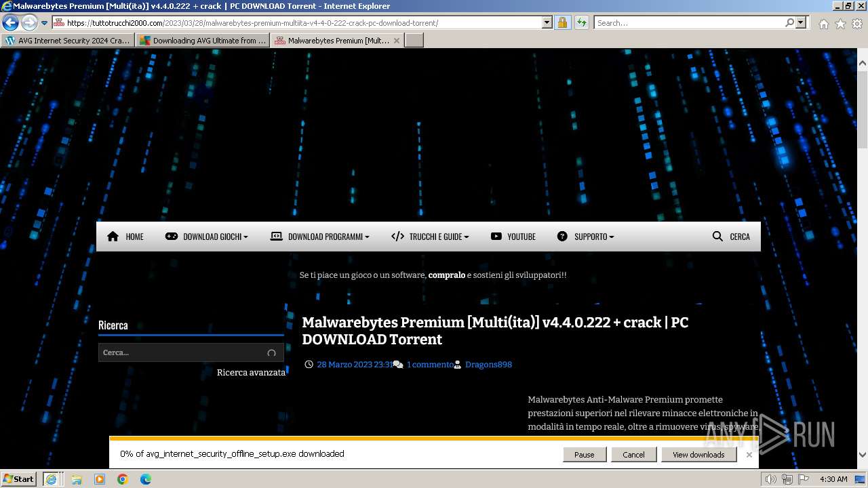
Task: Click the browser Forward arrow button
Action: click(28, 23)
